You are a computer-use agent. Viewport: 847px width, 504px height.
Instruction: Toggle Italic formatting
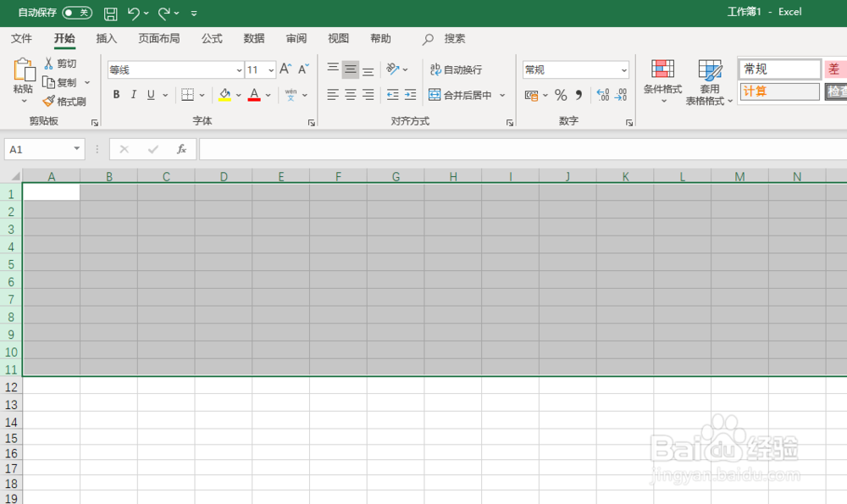134,95
